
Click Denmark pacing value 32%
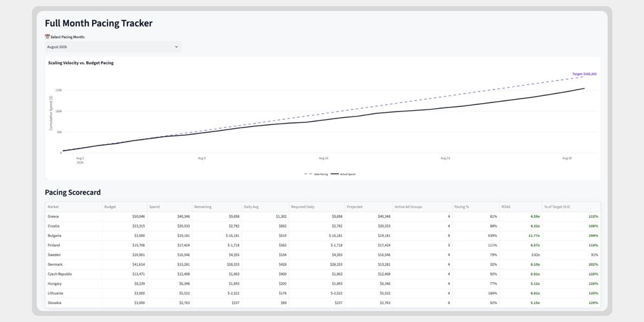493,265
